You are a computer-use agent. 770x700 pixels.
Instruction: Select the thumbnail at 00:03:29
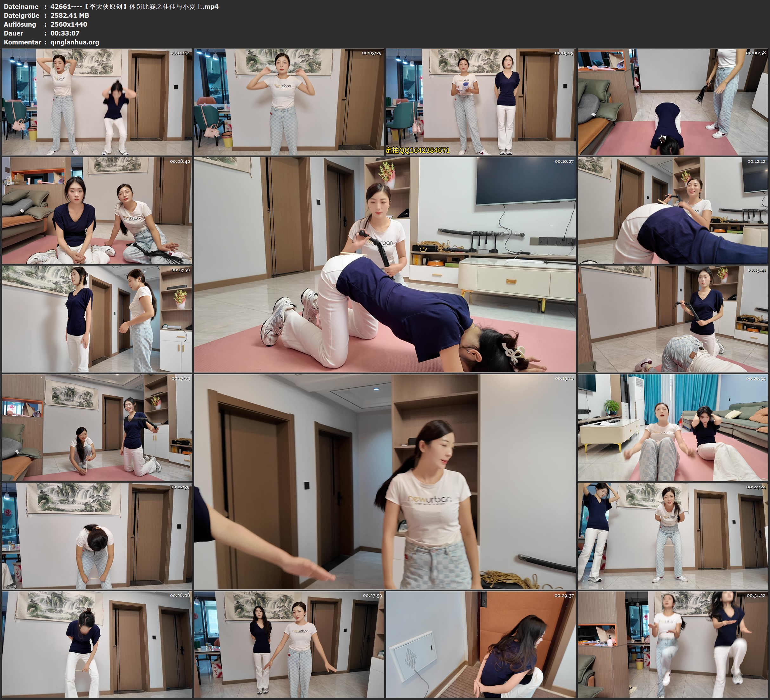click(289, 102)
